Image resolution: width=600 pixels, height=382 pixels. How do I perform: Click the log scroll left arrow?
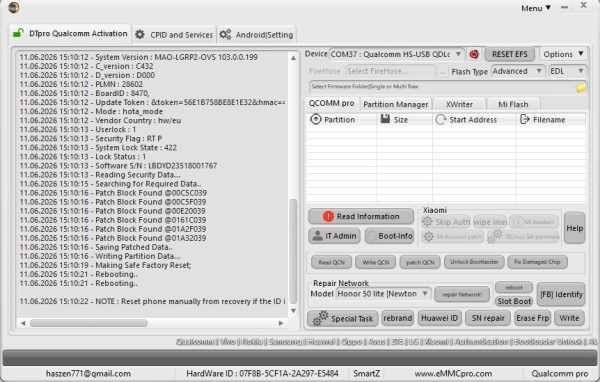click(23, 323)
